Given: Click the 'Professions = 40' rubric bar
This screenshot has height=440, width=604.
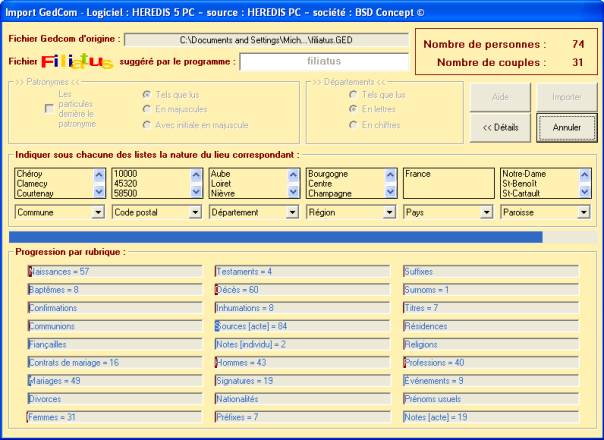Looking at the screenshot, I should click(x=491, y=363).
